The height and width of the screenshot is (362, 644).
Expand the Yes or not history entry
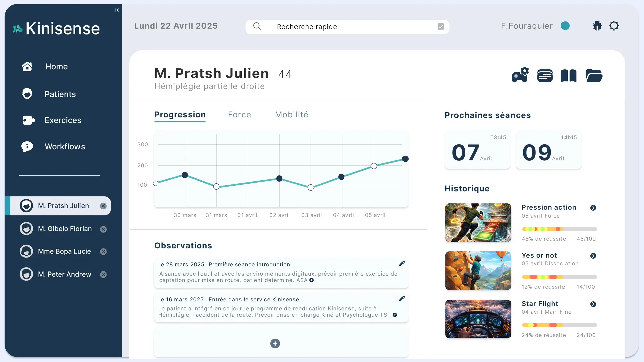click(x=593, y=256)
